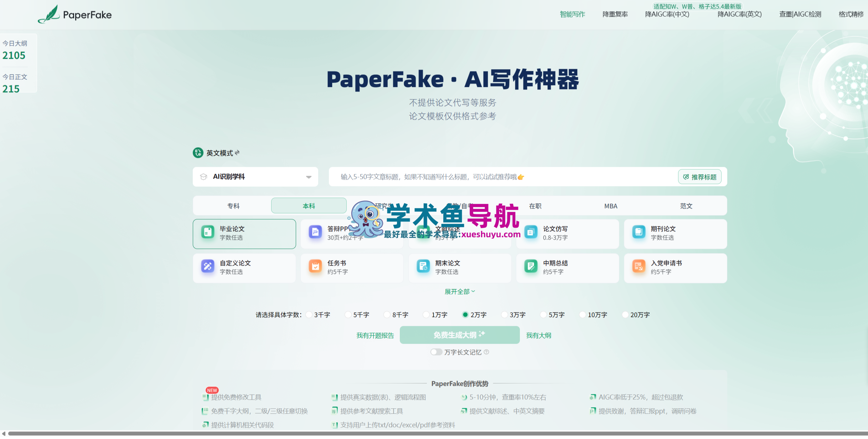The width and height of the screenshot is (868, 439).
Task: Open the 降AIGC率(中文) navigation item
Action: (x=667, y=14)
